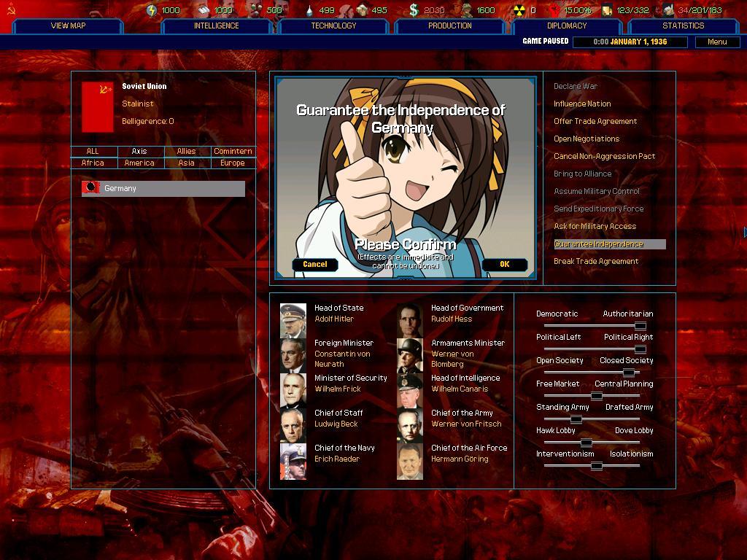Click Chief of the Navy Erich Raeder's portrait
747x560 pixels.
(x=293, y=461)
